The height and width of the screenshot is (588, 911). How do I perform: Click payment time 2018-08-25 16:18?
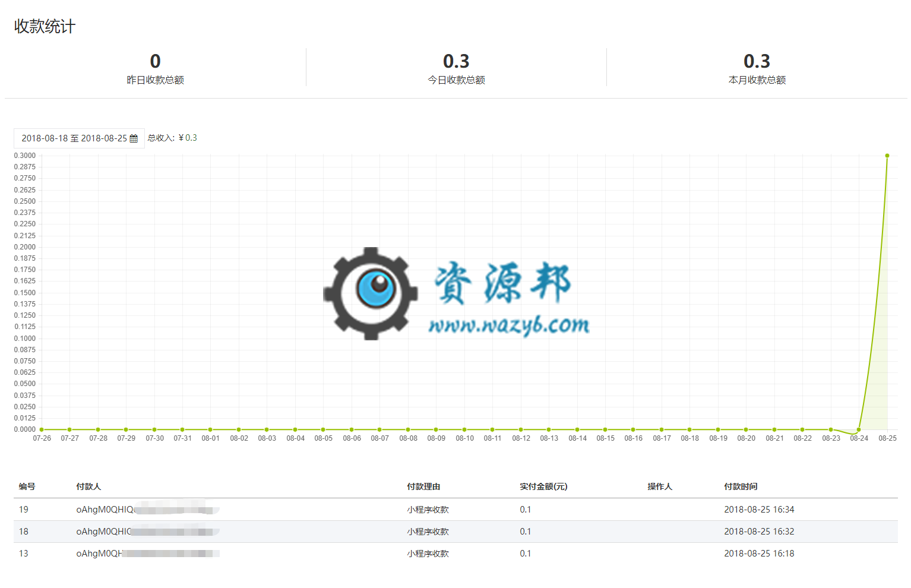pyautogui.click(x=759, y=554)
